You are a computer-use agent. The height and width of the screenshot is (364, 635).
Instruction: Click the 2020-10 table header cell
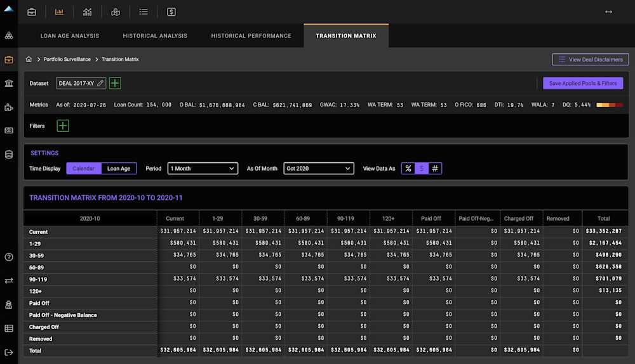tap(90, 218)
